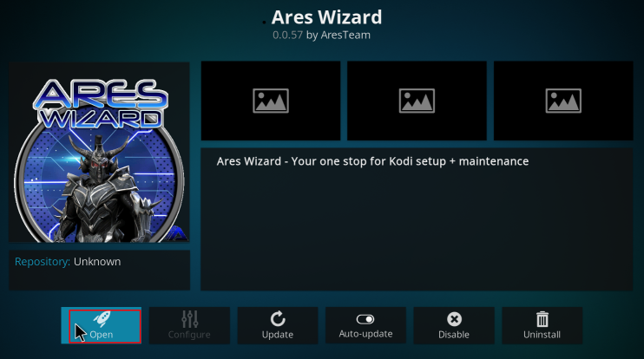Click the version 0.0.57 by AresTeam text

coord(322,36)
